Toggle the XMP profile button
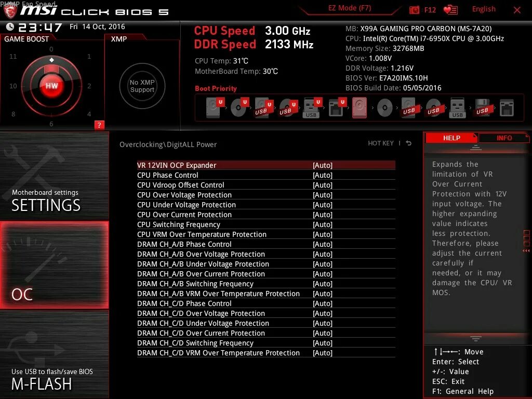The width and height of the screenshot is (532, 399). pyautogui.click(x=142, y=86)
